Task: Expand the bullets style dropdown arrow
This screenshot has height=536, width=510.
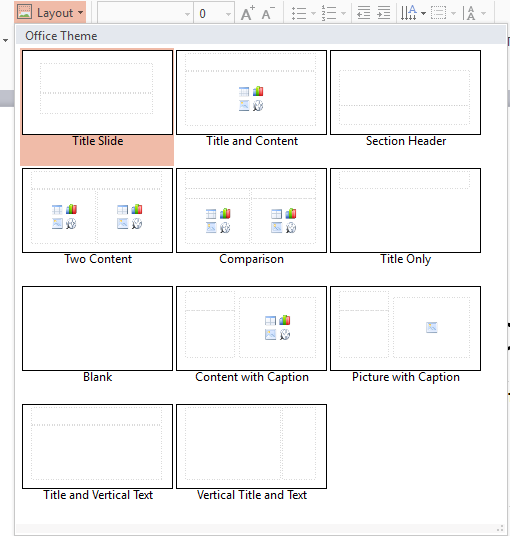Action: 313,13
